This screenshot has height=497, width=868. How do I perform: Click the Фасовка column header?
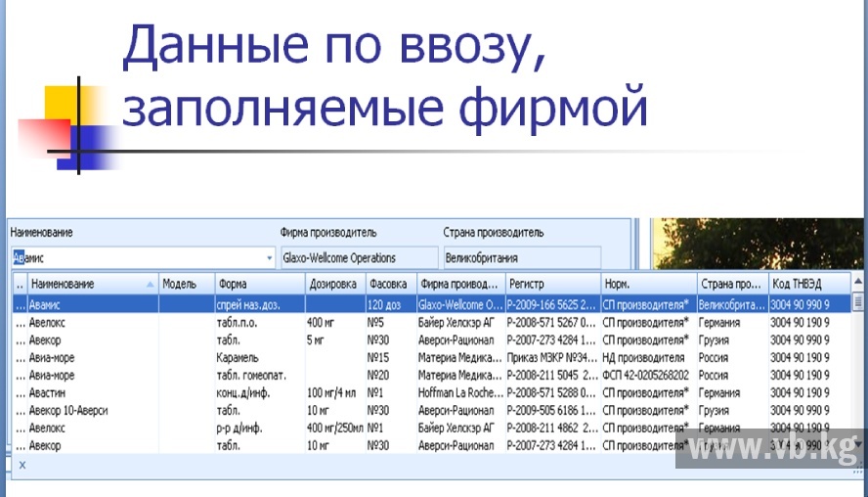(391, 285)
